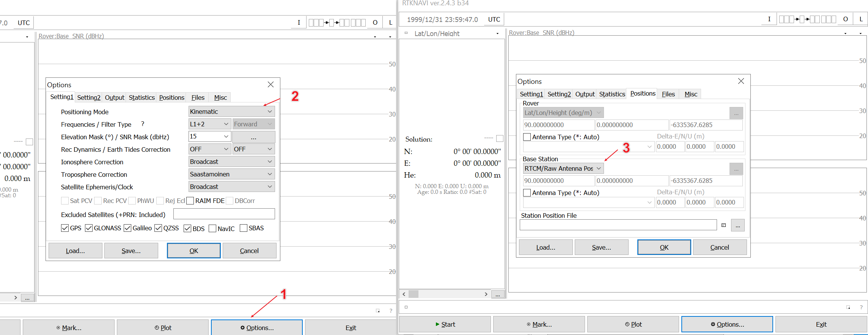
Task: Open Positioning Mode dropdown showing Kinematic
Action: pyautogui.click(x=231, y=112)
